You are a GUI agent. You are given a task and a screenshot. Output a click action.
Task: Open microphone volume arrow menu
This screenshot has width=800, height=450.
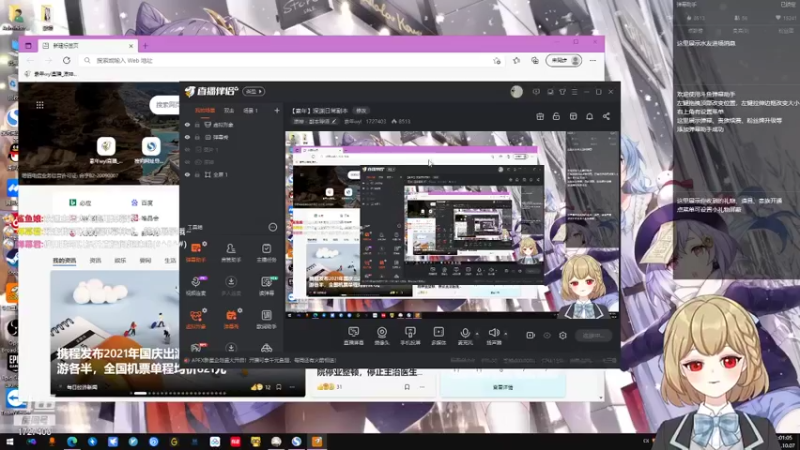[x=477, y=334]
